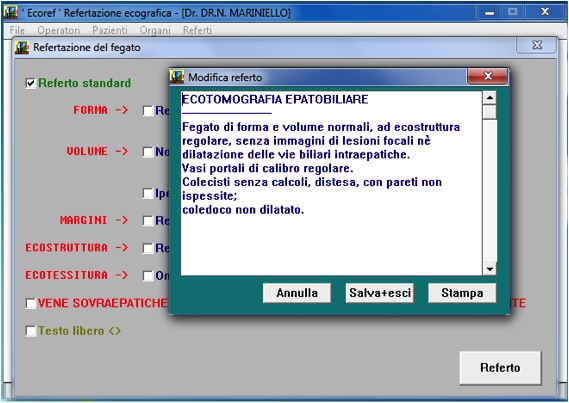
Task: Click the report scrollbar thumb
Action: (490, 112)
